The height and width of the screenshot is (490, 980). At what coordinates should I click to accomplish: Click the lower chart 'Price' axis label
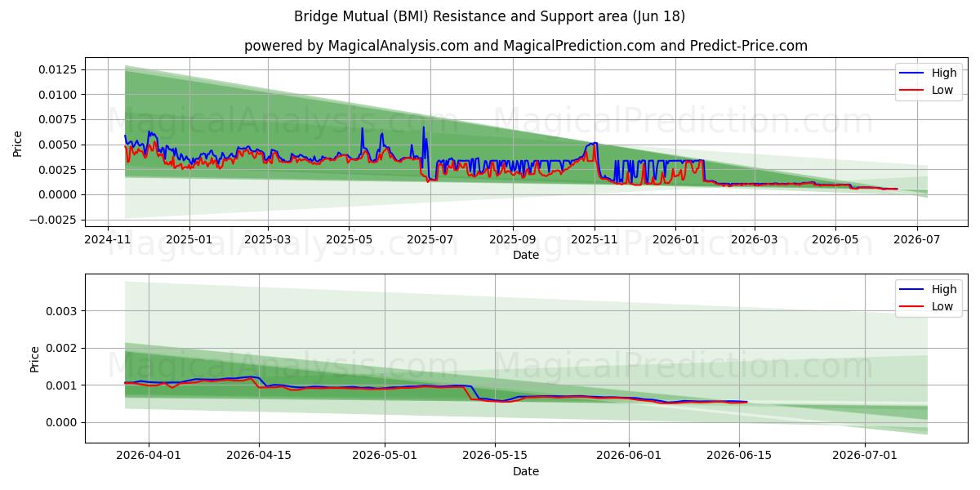click(34, 359)
